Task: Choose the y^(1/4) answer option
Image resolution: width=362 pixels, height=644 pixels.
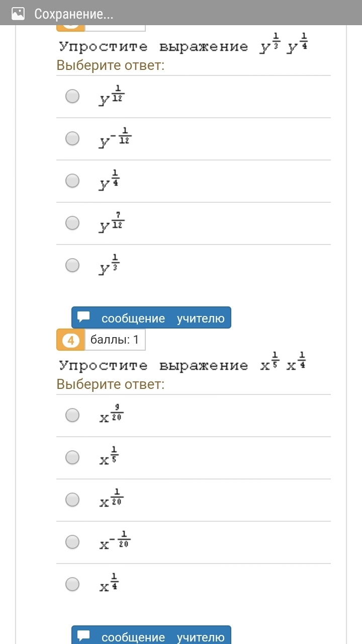Action: [73, 181]
